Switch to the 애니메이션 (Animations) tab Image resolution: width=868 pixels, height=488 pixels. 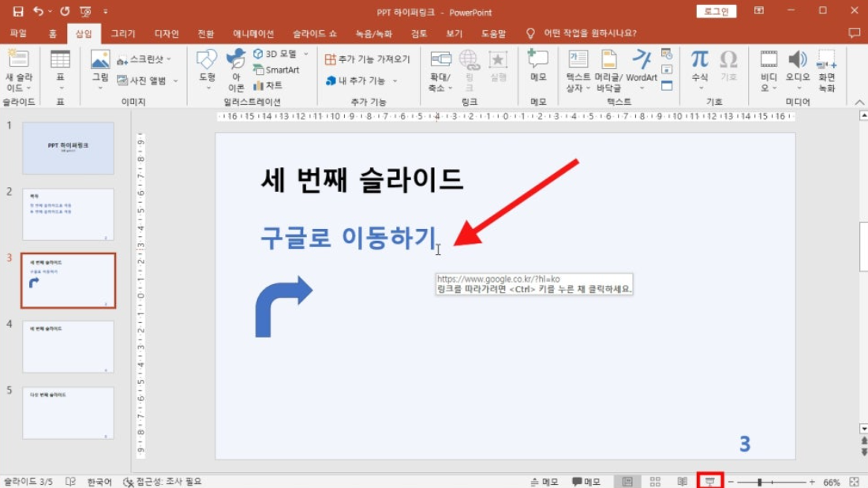coord(253,34)
